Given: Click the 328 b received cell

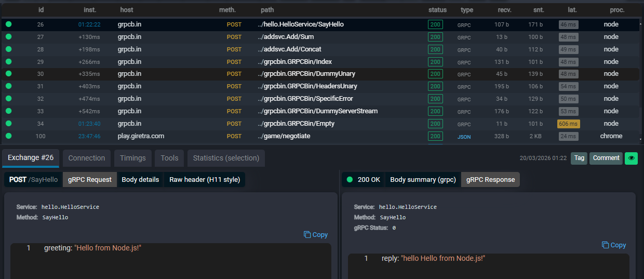Looking at the screenshot, I should click(502, 136).
